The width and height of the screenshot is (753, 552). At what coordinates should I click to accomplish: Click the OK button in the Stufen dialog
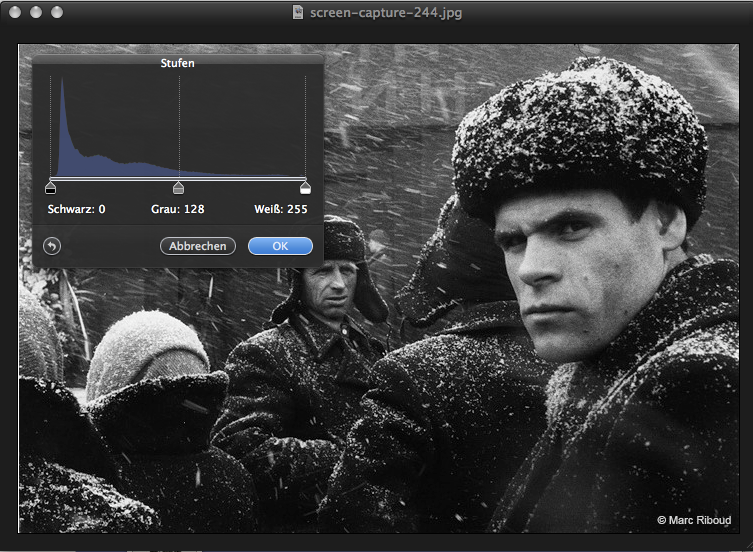point(280,246)
